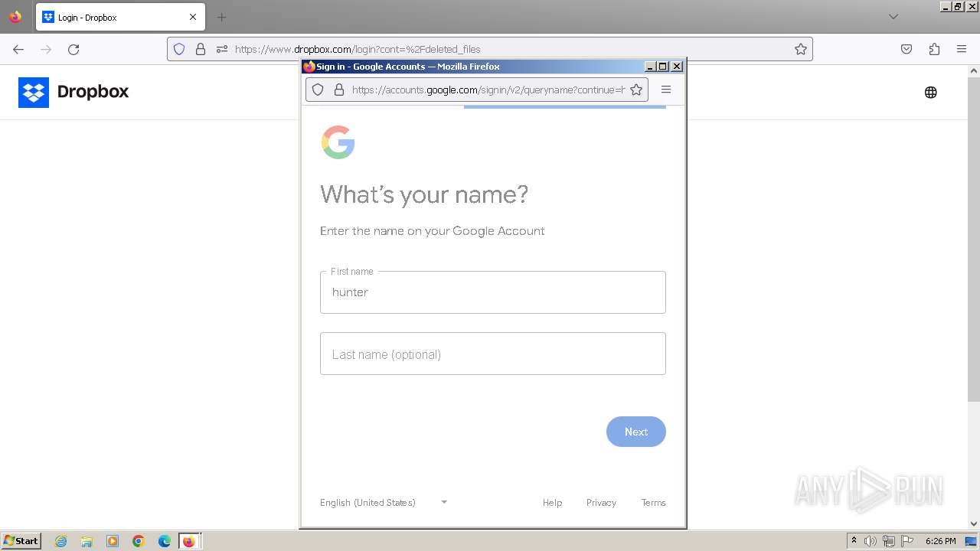980x551 pixels.
Task: Open the permissions icon in the Dropbox address bar
Action: [222, 49]
